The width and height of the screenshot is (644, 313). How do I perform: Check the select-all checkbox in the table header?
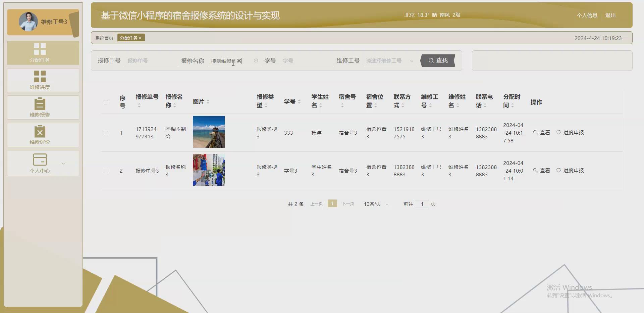[106, 102]
